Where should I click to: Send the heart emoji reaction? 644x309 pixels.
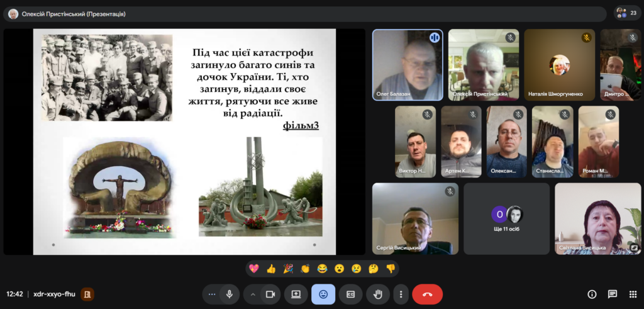254,269
